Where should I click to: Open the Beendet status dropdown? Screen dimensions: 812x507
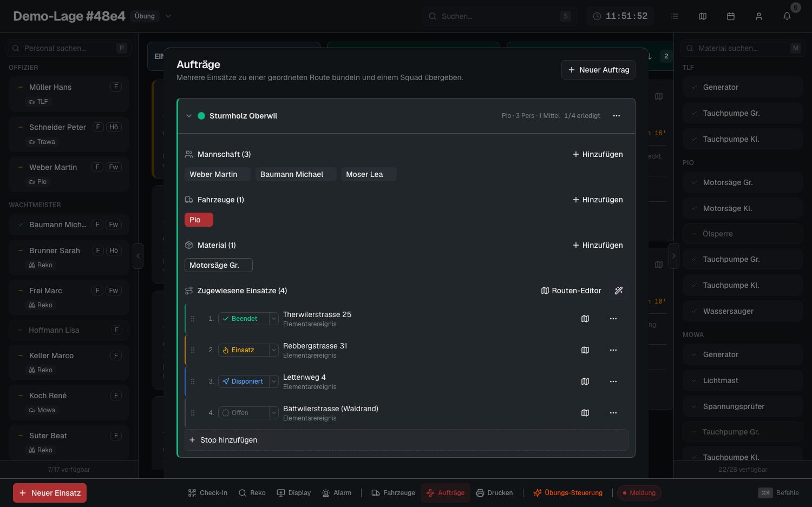point(274,319)
